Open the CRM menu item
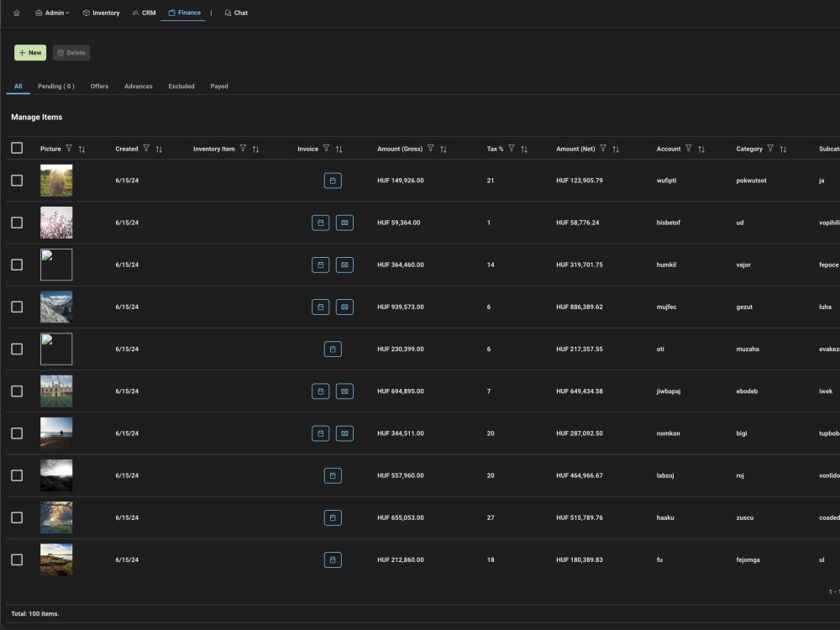 pos(144,13)
